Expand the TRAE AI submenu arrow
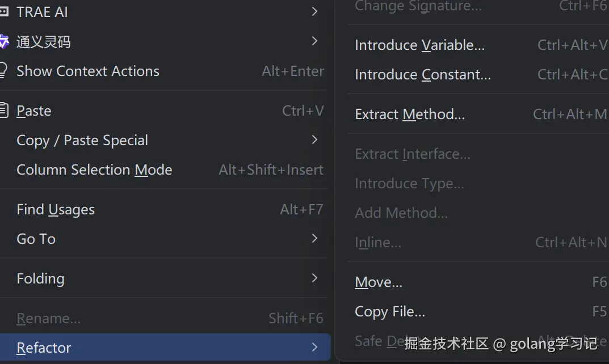 point(315,12)
